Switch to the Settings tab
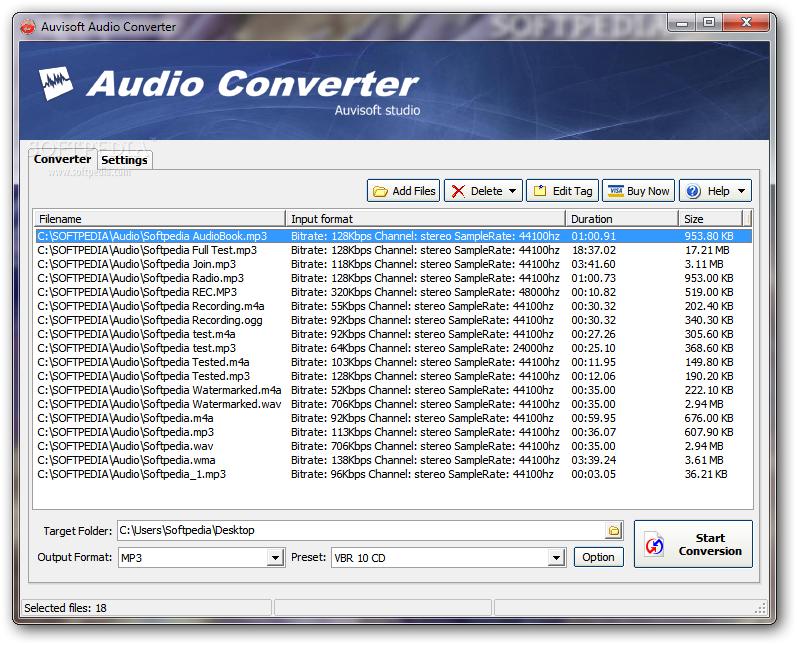 [x=125, y=160]
